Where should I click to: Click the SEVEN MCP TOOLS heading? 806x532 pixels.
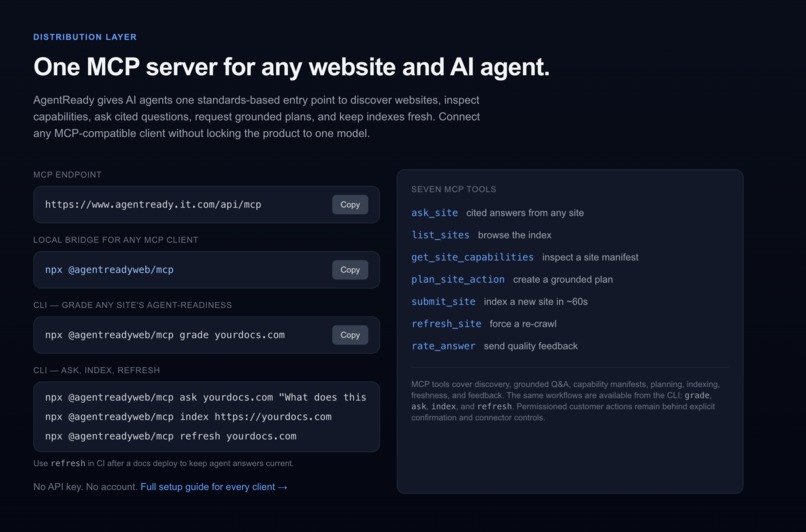tap(453, 189)
